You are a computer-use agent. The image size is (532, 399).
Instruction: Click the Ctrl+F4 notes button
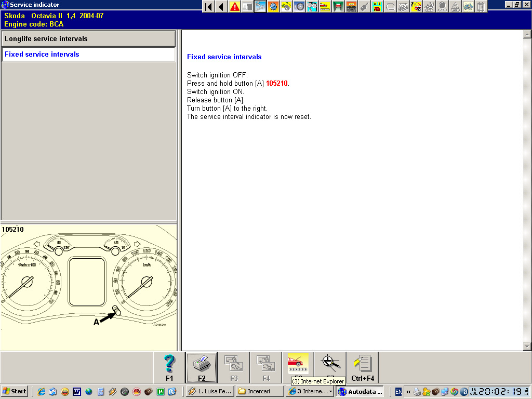(x=363, y=367)
